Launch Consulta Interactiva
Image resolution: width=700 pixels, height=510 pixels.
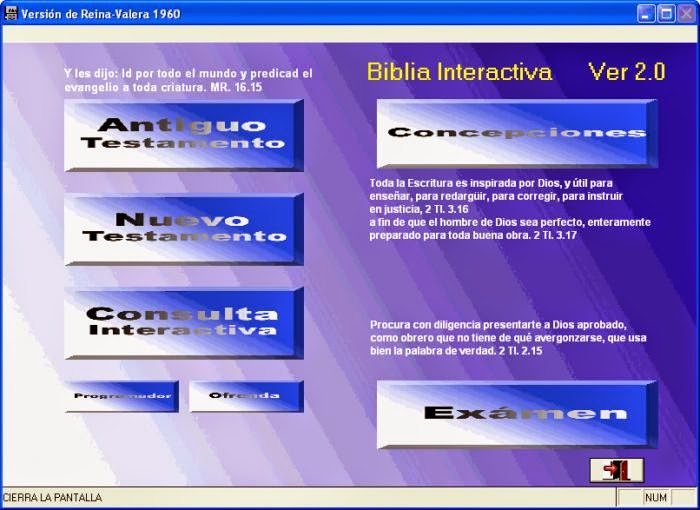184,323
